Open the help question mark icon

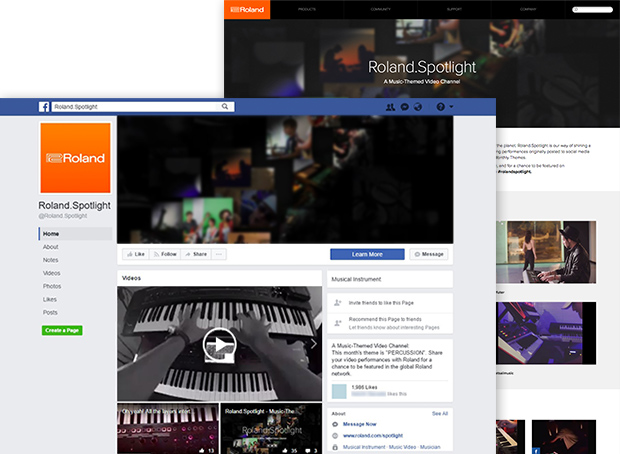click(440, 107)
